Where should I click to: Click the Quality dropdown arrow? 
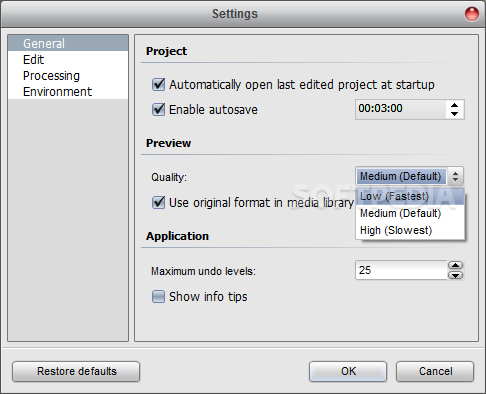coord(455,176)
